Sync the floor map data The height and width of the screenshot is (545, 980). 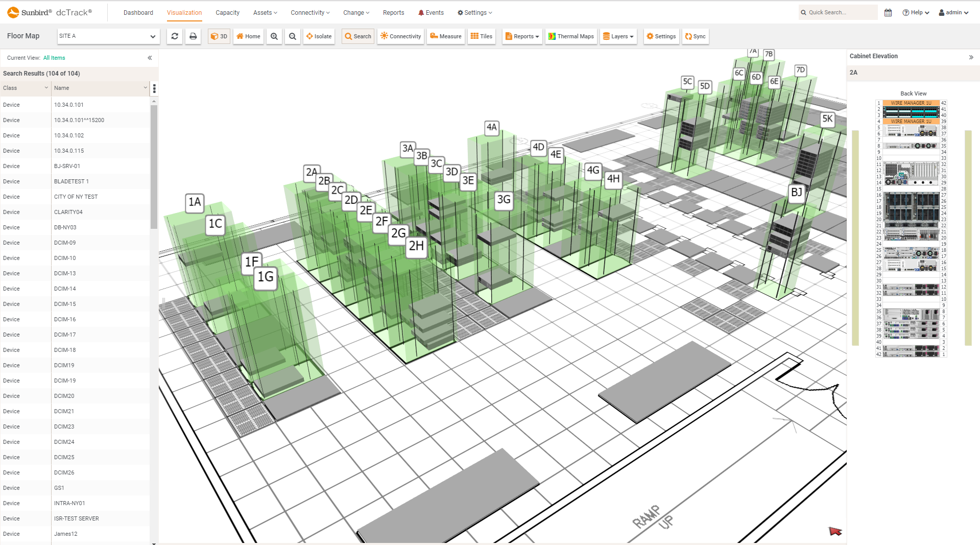point(695,36)
